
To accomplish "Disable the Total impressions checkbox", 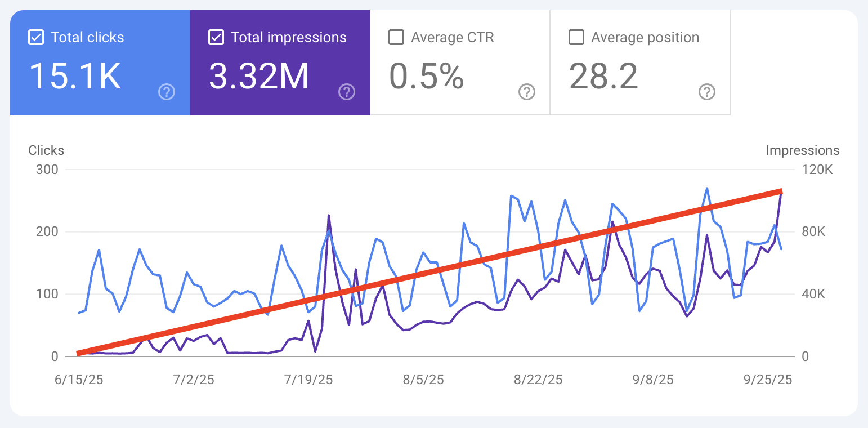I will pyautogui.click(x=215, y=37).
